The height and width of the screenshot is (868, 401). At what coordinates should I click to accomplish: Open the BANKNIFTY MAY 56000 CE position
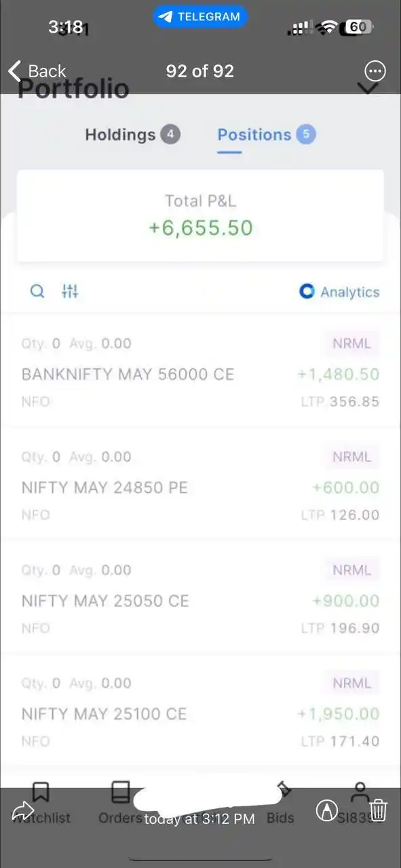click(200, 371)
